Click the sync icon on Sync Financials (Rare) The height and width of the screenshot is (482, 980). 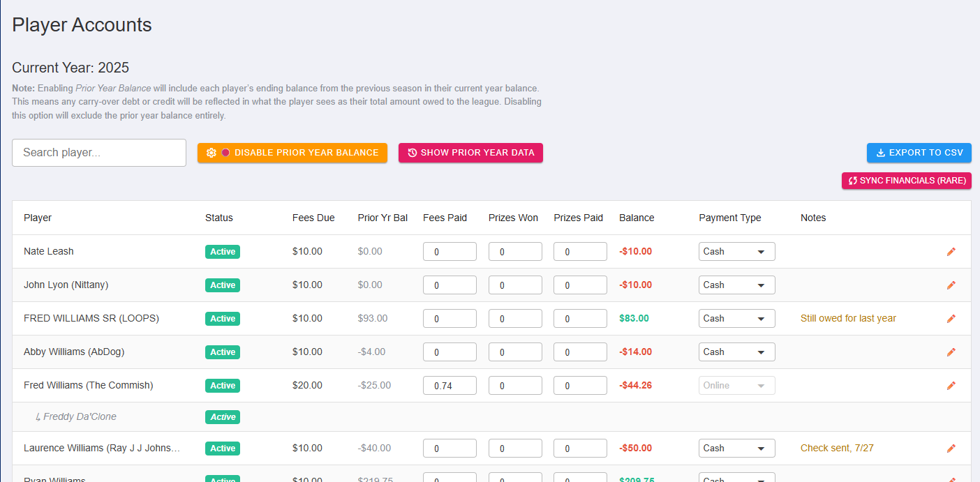pos(852,180)
